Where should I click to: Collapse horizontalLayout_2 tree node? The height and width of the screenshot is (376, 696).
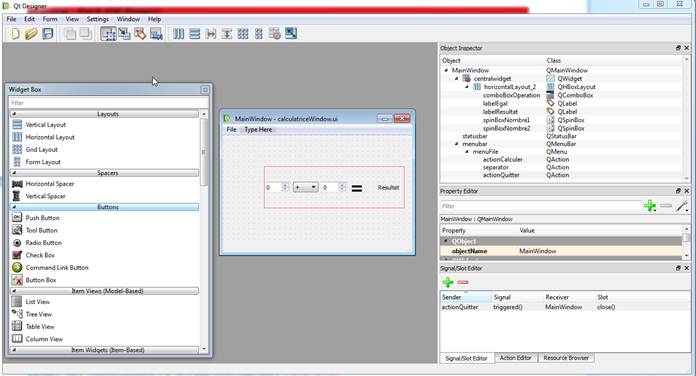(x=467, y=87)
